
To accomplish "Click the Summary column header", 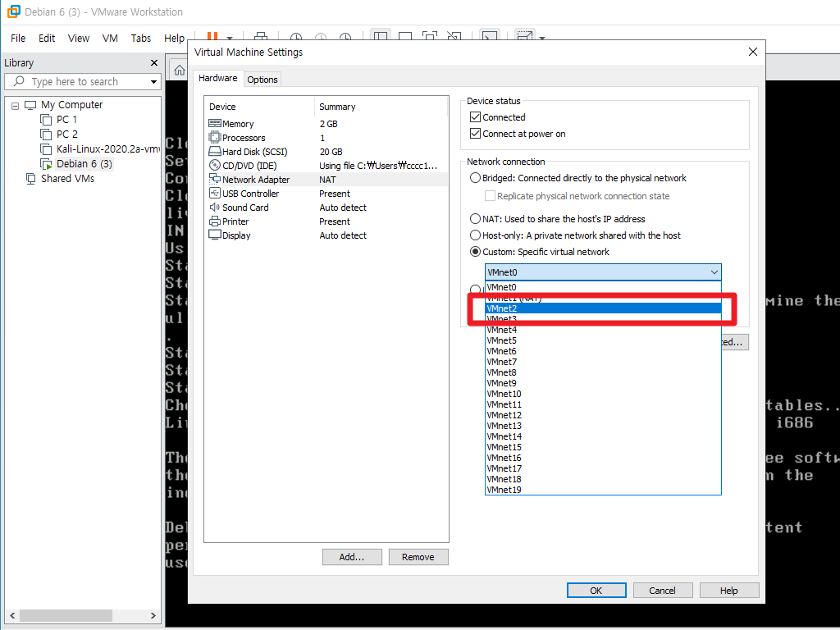I will point(381,107).
